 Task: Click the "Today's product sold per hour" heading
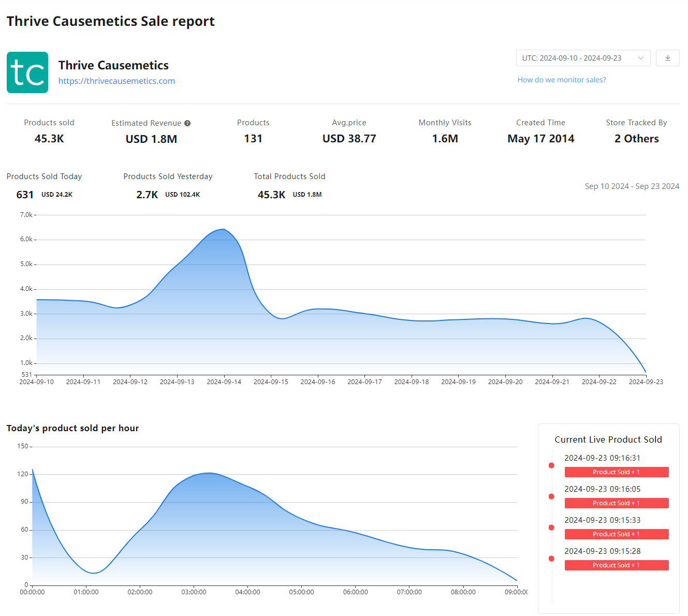click(72, 428)
